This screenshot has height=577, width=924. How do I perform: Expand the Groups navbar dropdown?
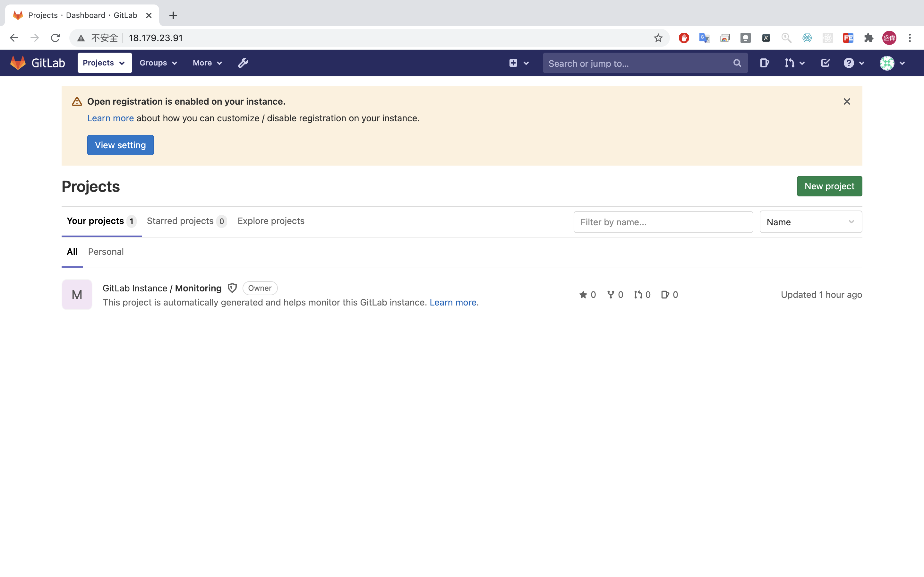(x=158, y=63)
